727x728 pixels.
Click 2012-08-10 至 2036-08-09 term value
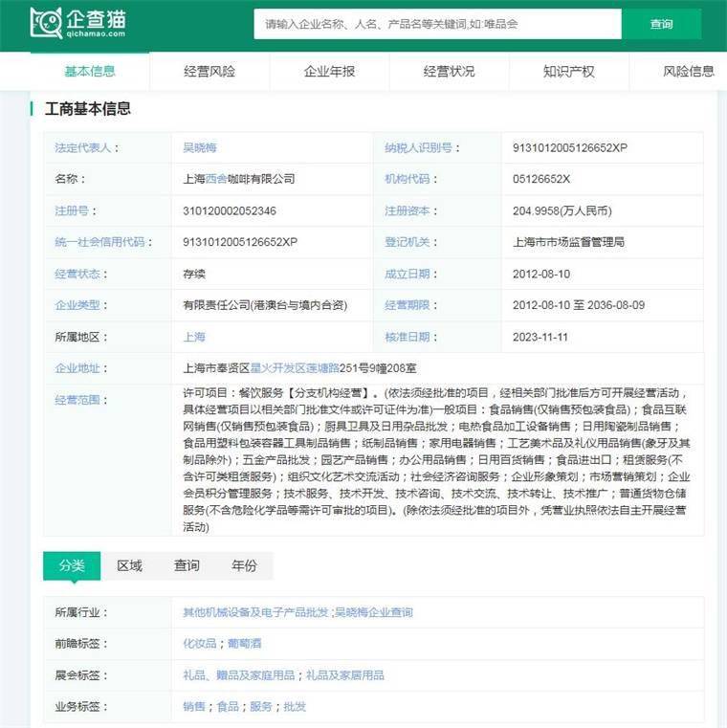[579, 305]
